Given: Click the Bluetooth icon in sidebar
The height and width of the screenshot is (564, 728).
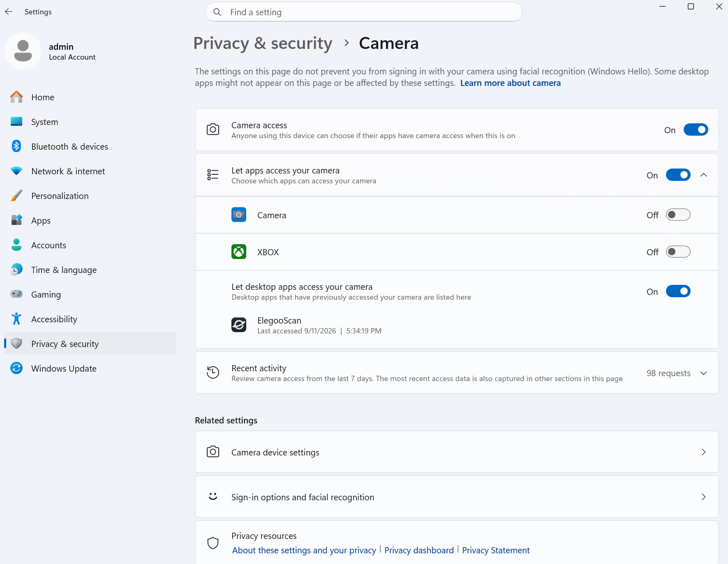Looking at the screenshot, I should point(16,146).
